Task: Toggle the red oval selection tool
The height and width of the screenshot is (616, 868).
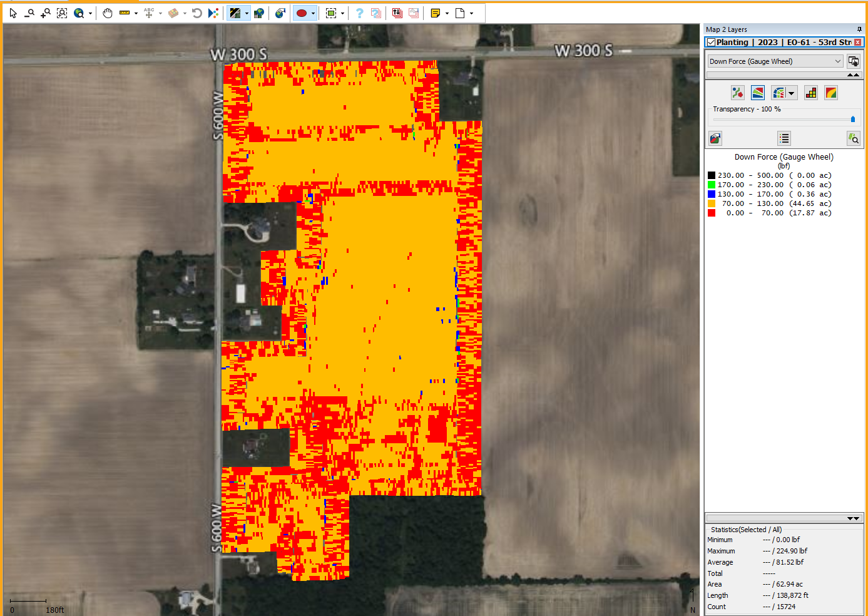Action: [302, 13]
